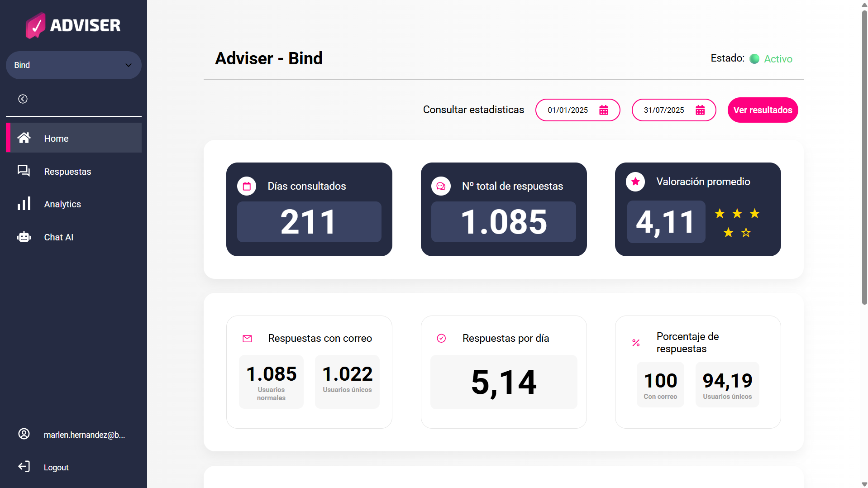The image size is (868, 488).
Task: Click the user profile avatar icon
Action: pos(24,434)
